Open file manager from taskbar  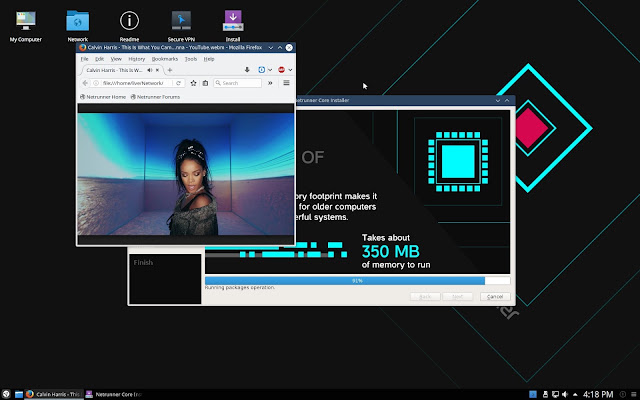(19, 394)
